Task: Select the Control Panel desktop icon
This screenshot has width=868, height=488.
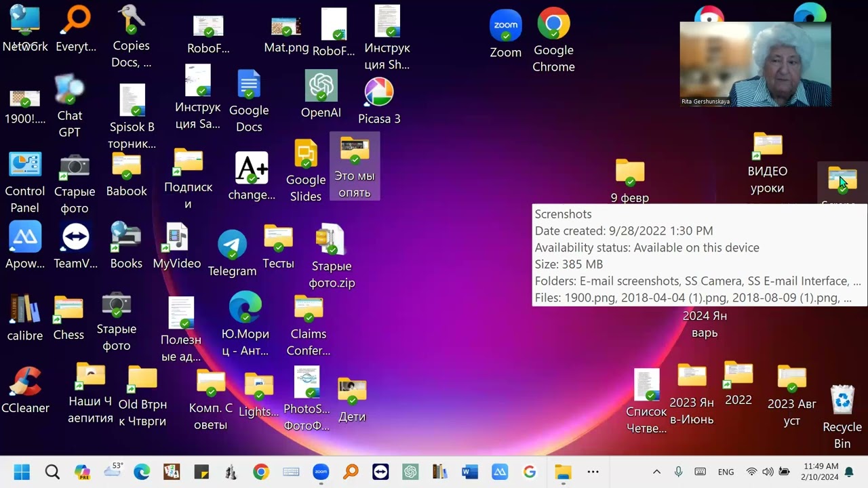Action: 25,183
